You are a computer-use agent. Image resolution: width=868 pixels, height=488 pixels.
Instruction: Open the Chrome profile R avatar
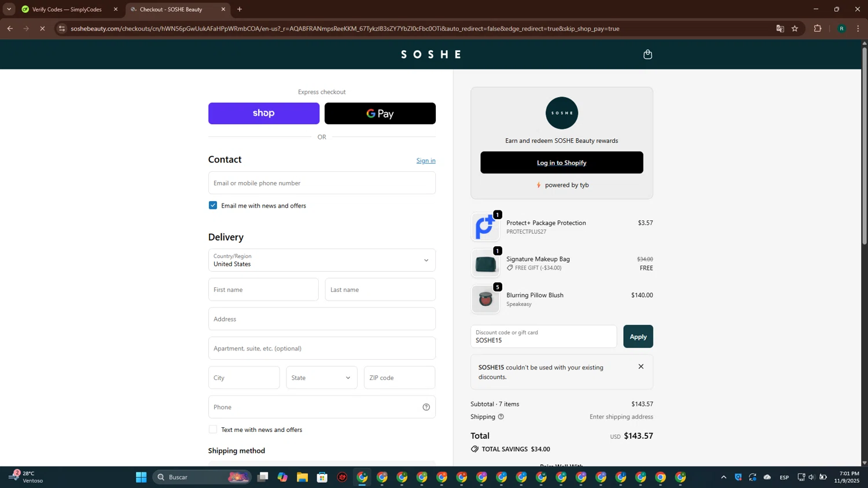click(x=841, y=28)
